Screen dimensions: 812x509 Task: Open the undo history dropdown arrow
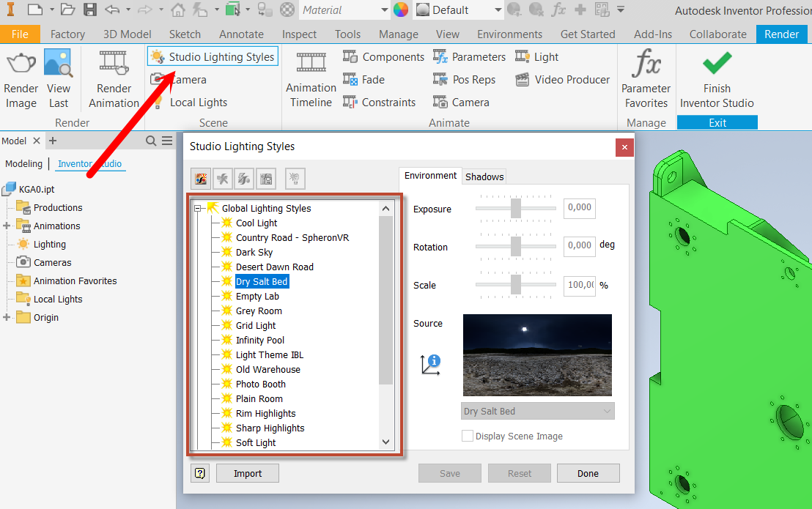pos(128,10)
